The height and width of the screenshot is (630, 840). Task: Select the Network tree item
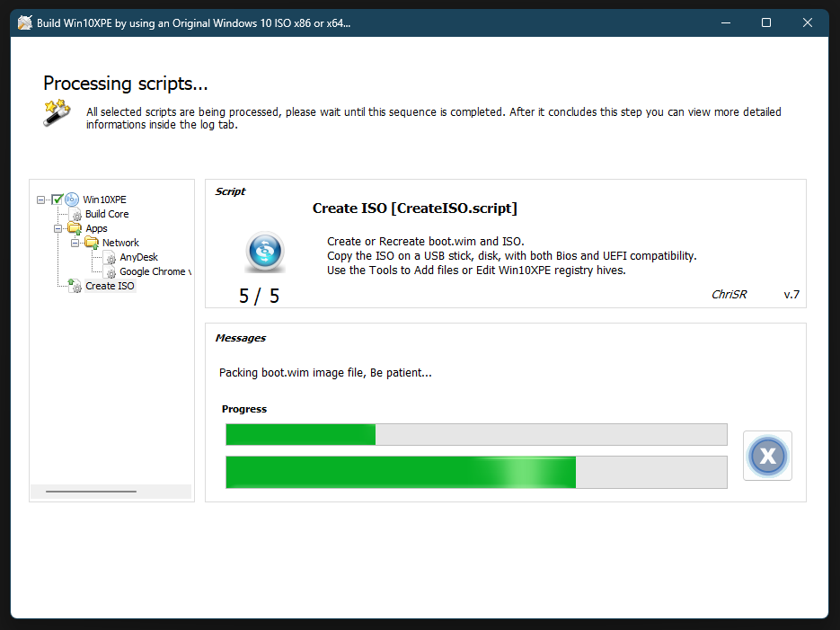[x=120, y=244]
